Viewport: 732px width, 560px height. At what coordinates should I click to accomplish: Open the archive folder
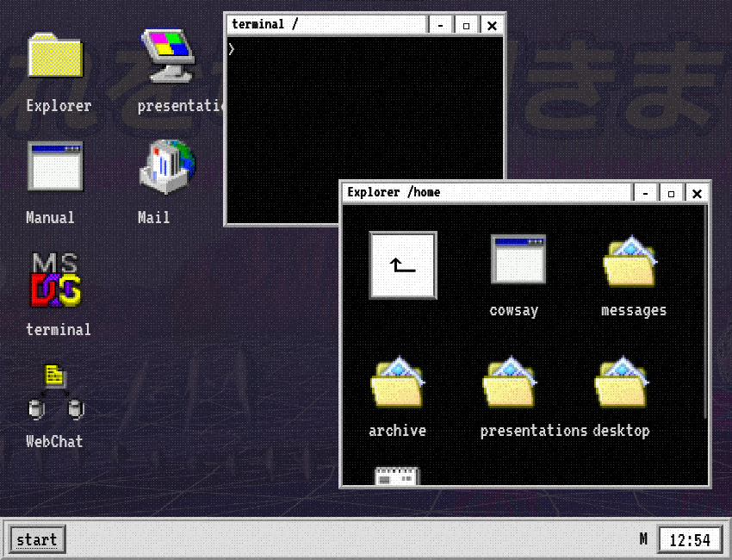coord(398,383)
